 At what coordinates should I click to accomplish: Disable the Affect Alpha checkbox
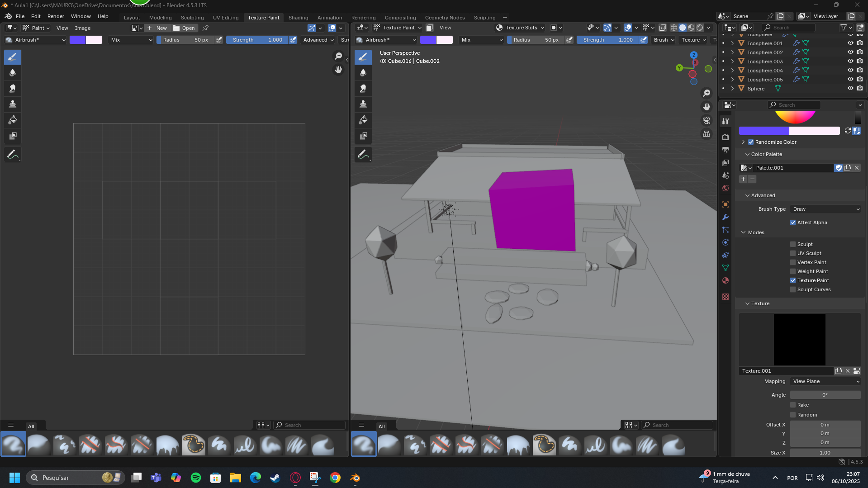[x=793, y=223]
